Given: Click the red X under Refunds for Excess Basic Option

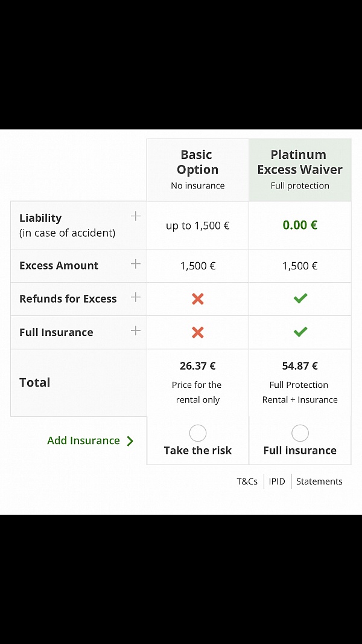Looking at the screenshot, I should tap(197, 298).
